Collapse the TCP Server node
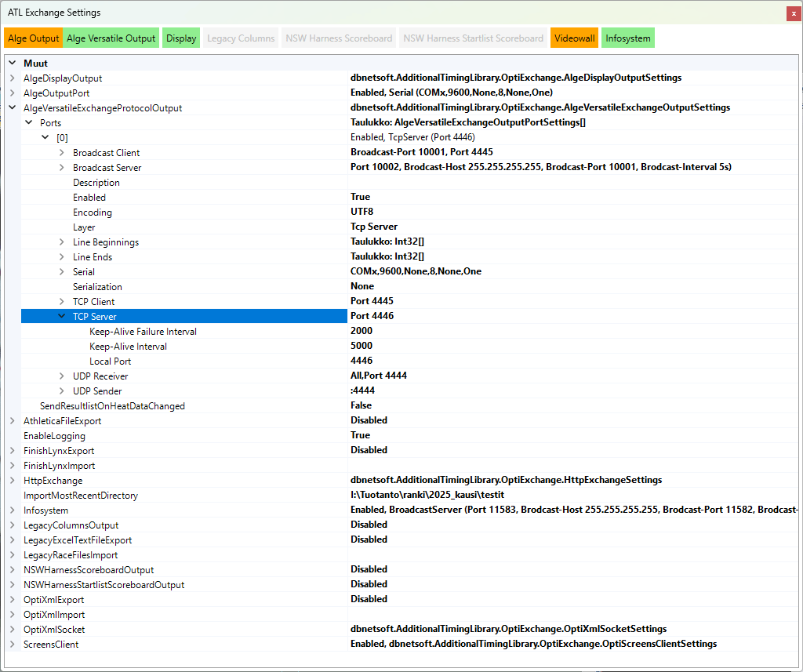This screenshot has width=803, height=672. (x=62, y=317)
